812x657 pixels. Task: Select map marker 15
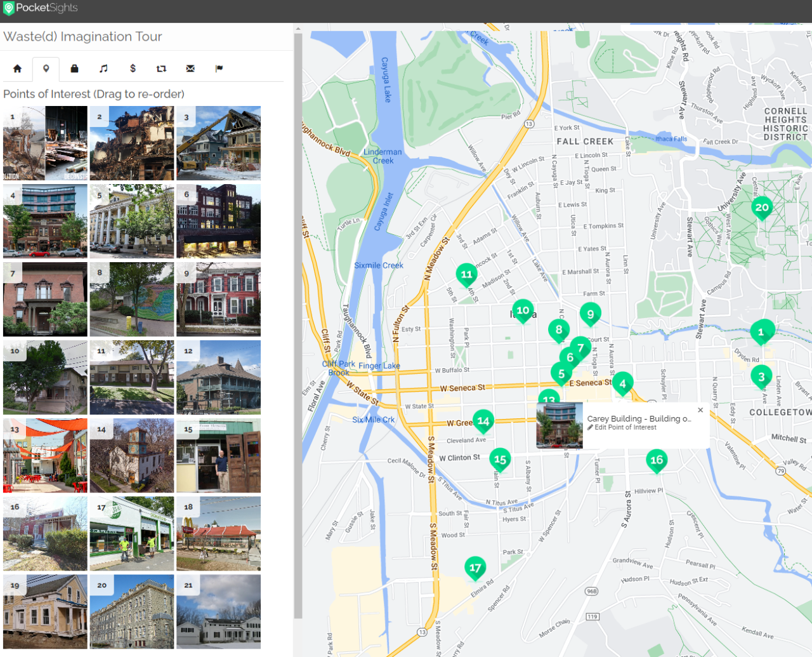(500, 460)
